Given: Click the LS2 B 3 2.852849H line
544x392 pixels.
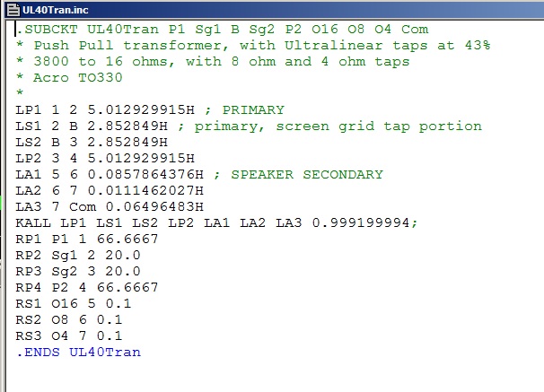Looking at the screenshot, I should (x=92, y=142).
